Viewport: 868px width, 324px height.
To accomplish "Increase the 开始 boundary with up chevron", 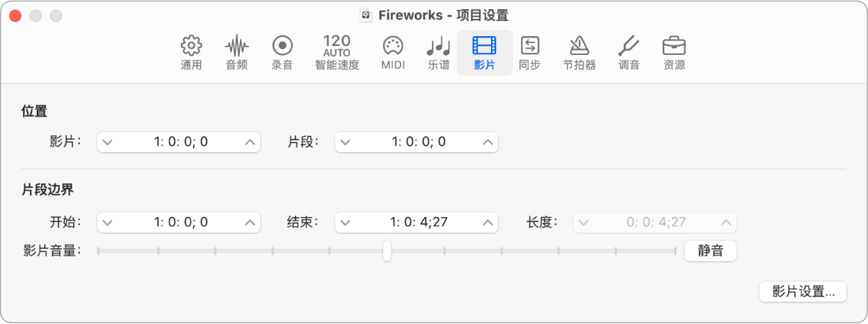I will [250, 222].
